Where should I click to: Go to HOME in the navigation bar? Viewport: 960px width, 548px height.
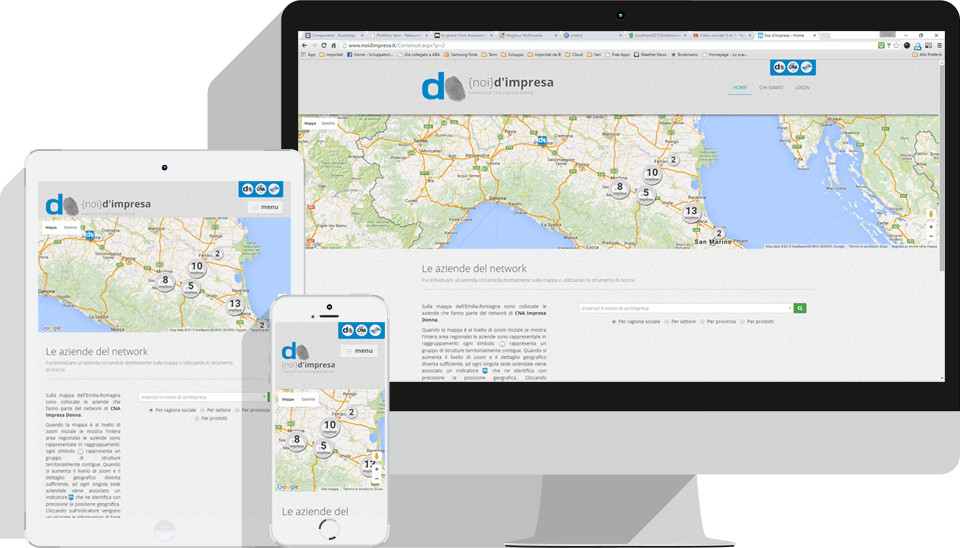tap(740, 88)
